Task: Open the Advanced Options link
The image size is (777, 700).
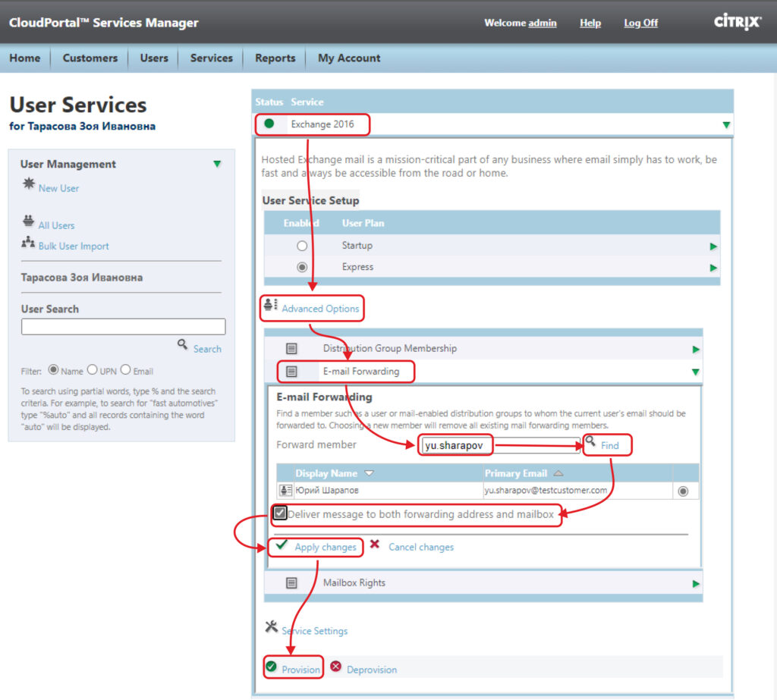Action: point(320,309)
